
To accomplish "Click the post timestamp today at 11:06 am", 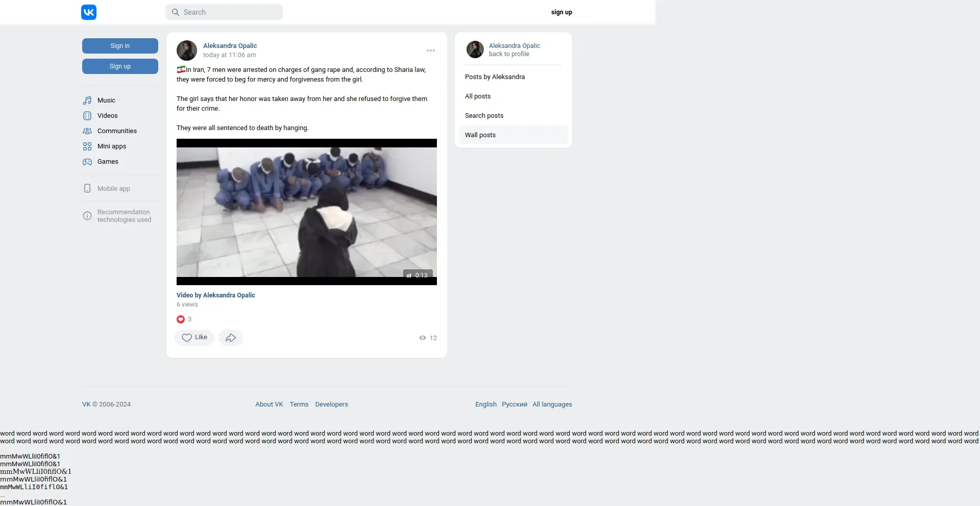I will pyautogui.click(x=230, y=55).
